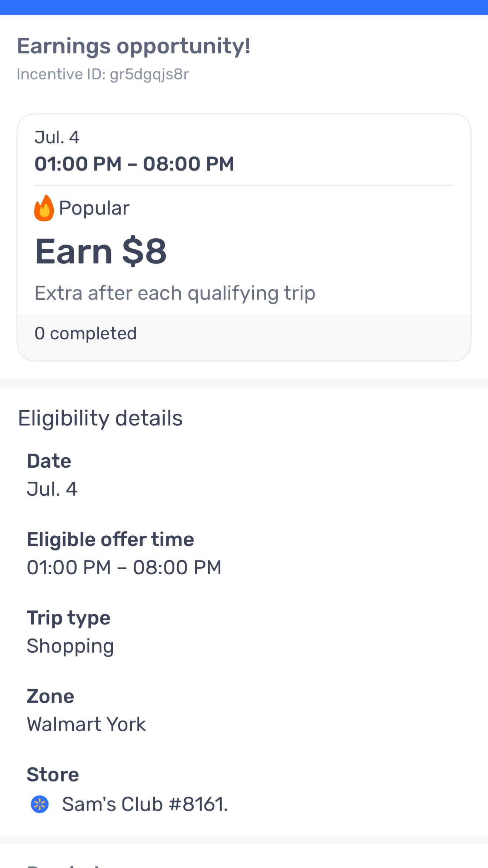Viewport: 488px width, 868px height.
Task: Tap the 01:00 PM – 08:00 PM card time
Action: (134, 164)
